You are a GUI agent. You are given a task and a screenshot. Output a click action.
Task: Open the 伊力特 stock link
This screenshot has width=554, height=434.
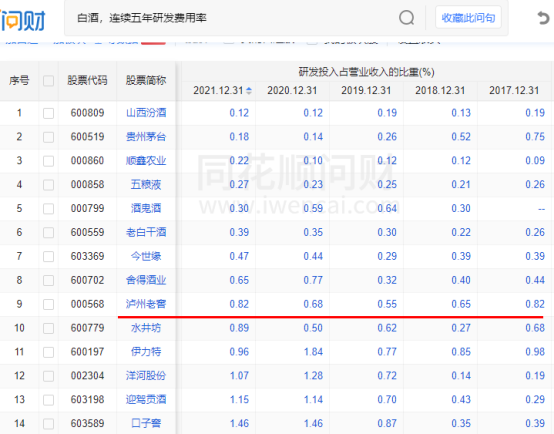click(146, 352)
